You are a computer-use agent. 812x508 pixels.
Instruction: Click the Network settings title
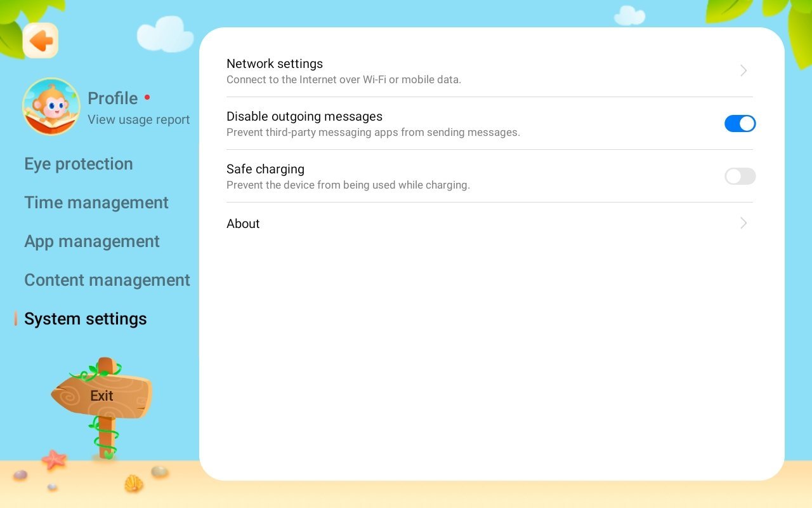[x=275, y=63]
